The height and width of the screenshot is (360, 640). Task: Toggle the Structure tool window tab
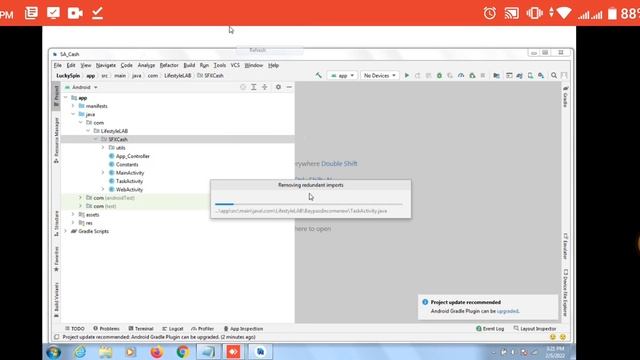click(56, 223)
